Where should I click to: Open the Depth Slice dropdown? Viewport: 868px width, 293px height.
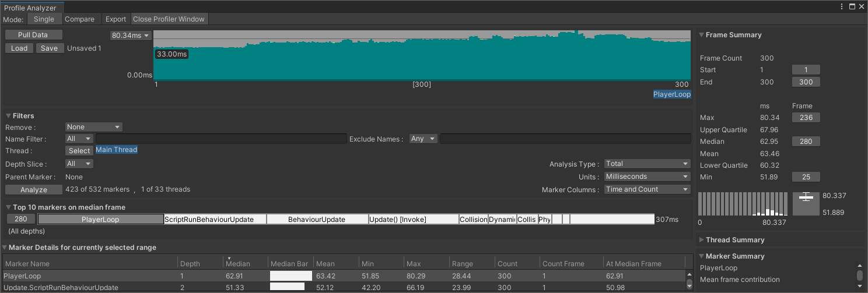79,164
